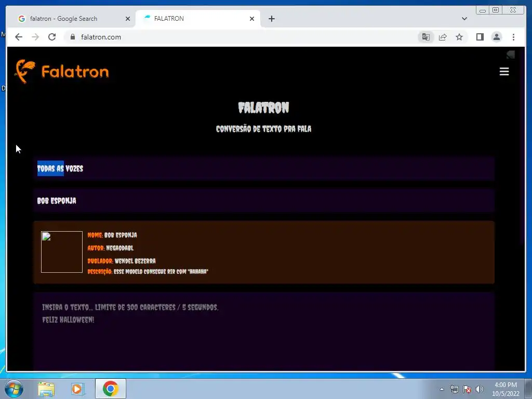Open the volume speaker tray icon
The image size is (532, 399).
(x=480, y=389)
